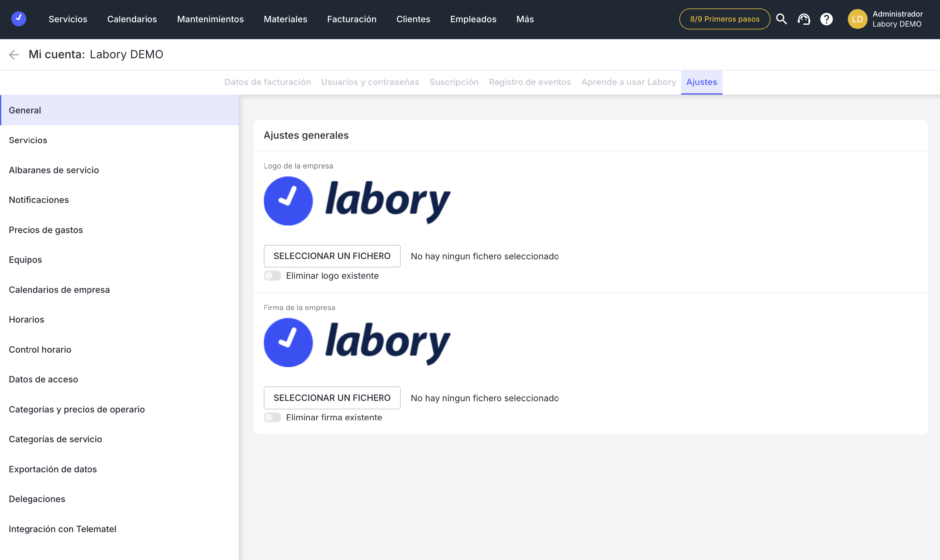Open Registro de eventos tab

[530, 82]
